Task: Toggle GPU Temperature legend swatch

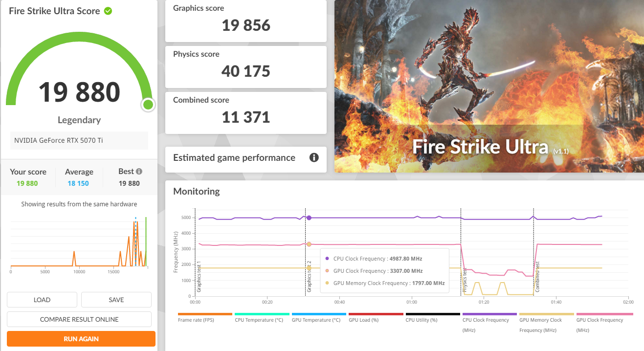Action: 319,314
